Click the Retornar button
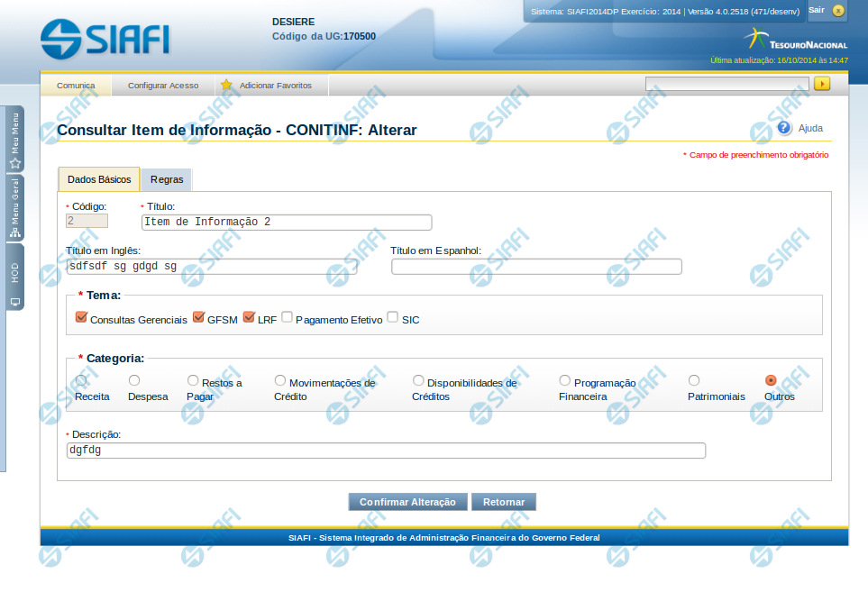The width and height of the screenshot is (868, 592). click(x=503, y=502)
